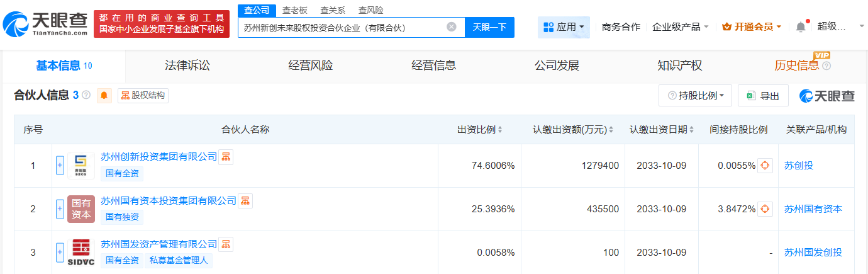Expand row 1 苏州创新投资集团 with plus button
This screenshot has height=274, width=868.
click(x=60, y=166)
